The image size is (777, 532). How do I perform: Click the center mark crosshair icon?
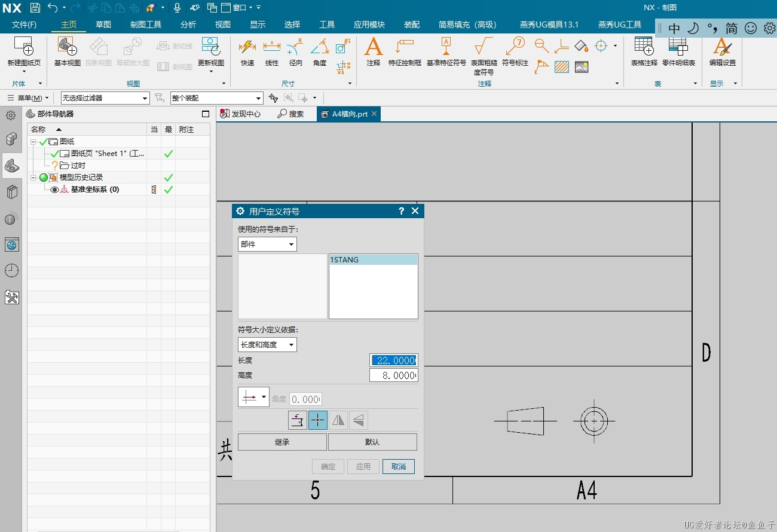coord(601,46)
